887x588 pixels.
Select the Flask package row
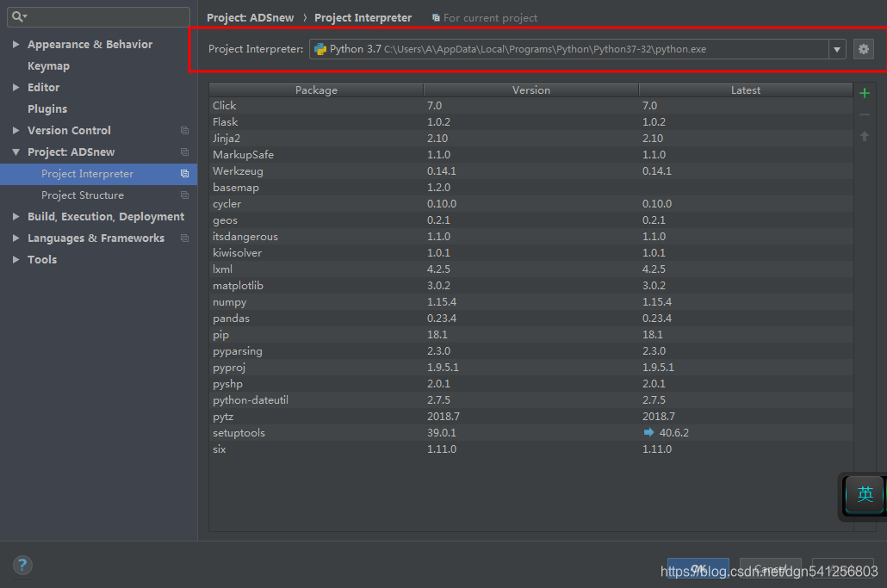(x=530, y=122)
